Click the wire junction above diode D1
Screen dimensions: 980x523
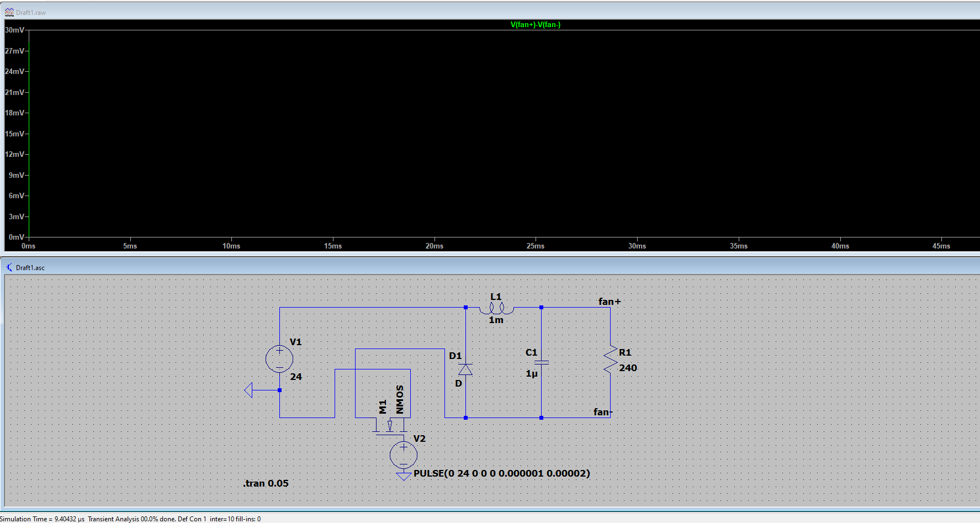click(465, 308)
